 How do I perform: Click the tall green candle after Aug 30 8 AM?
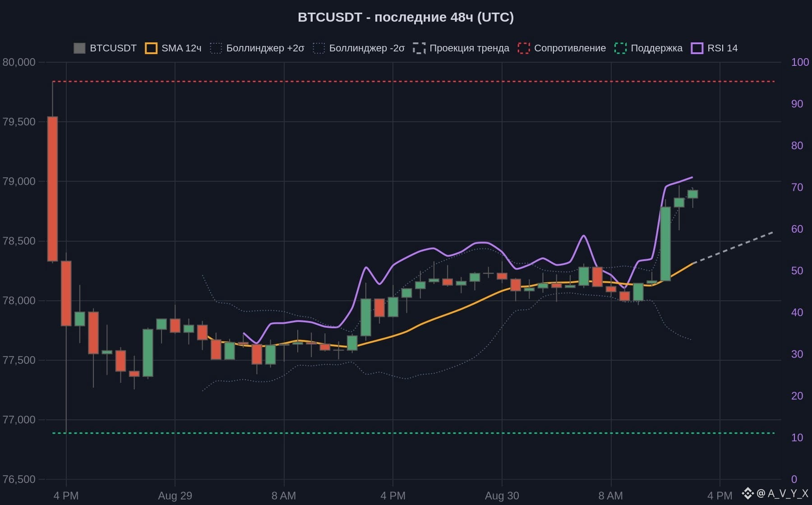click(665, 244)
